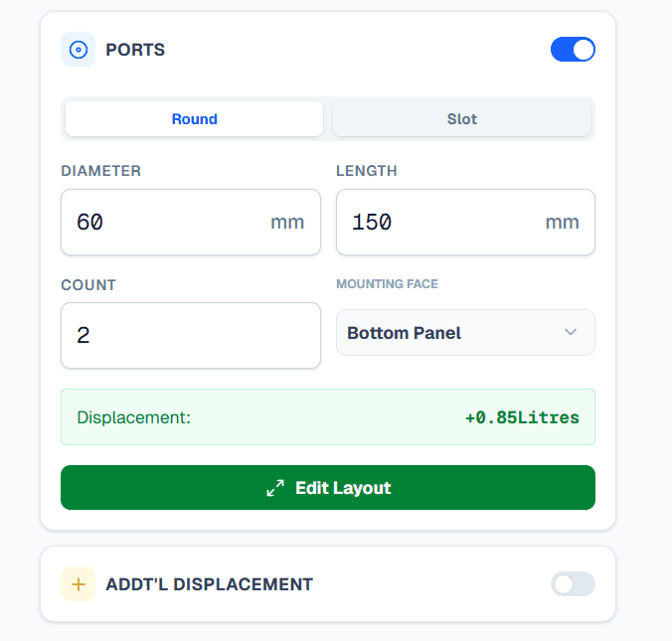
Task: Switch to the Slot port tab
Action: click(461, 119)
